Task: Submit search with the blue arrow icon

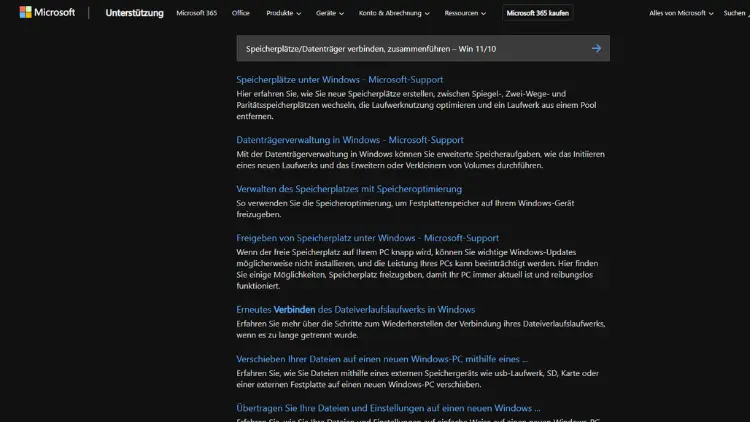Action: coord(596,48)
